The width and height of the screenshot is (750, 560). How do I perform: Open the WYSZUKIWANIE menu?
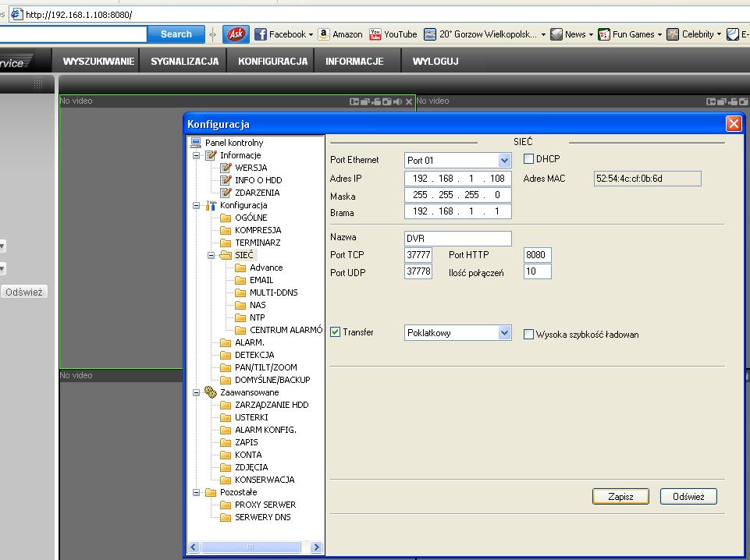pos(98,61)
